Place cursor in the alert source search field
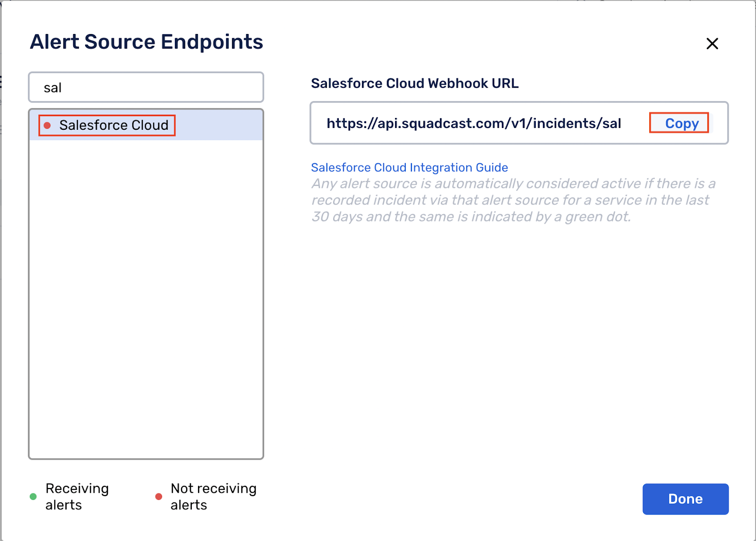The width and height of the screenshot is (756, 541). [146, 87]
